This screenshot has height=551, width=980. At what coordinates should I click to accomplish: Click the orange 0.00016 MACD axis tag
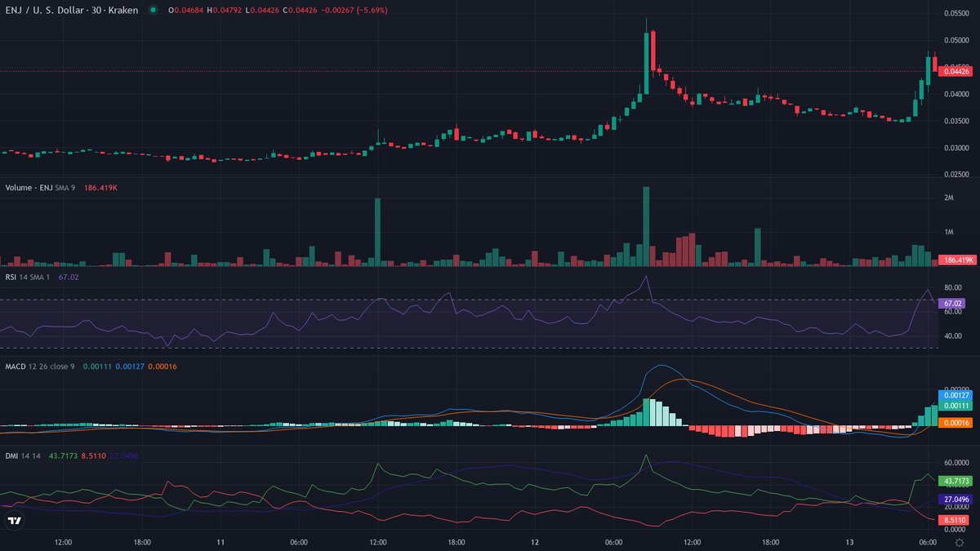coord(956,423)
